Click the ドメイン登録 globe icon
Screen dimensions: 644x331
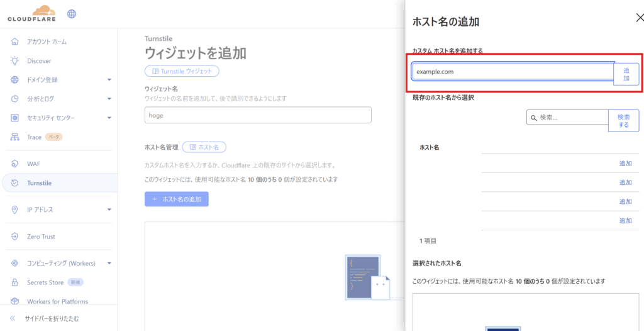[15, 80]
